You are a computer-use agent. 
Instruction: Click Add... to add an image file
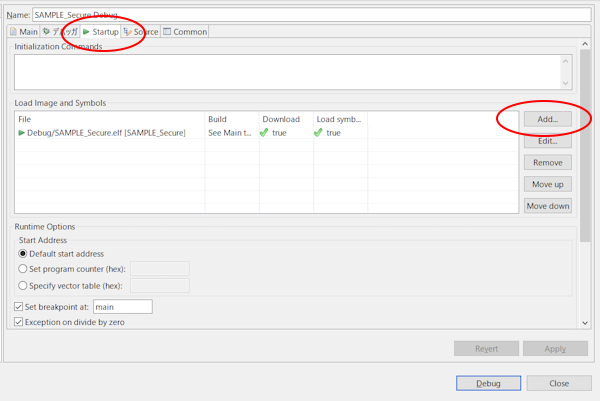(x=547, y=119)
